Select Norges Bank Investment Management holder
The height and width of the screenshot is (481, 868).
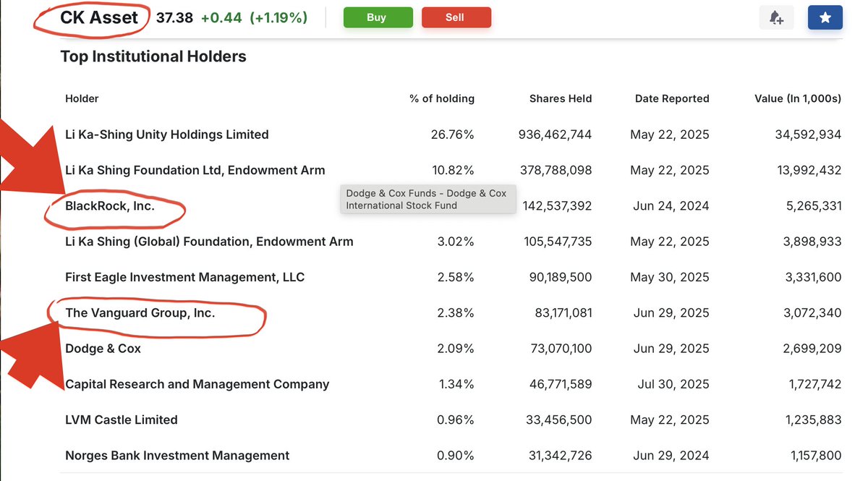177,456
